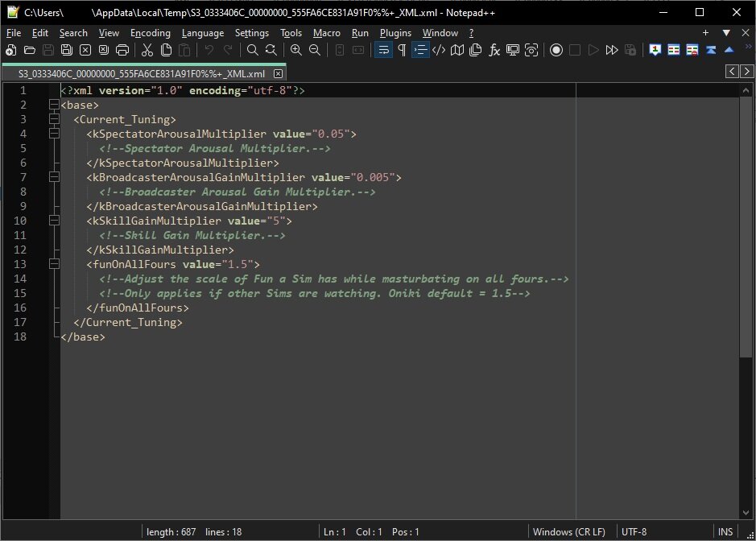This screenshot has height=541, width=756.
Task: Open the Replace dialog icon
Action: click(x=271, y=50)
